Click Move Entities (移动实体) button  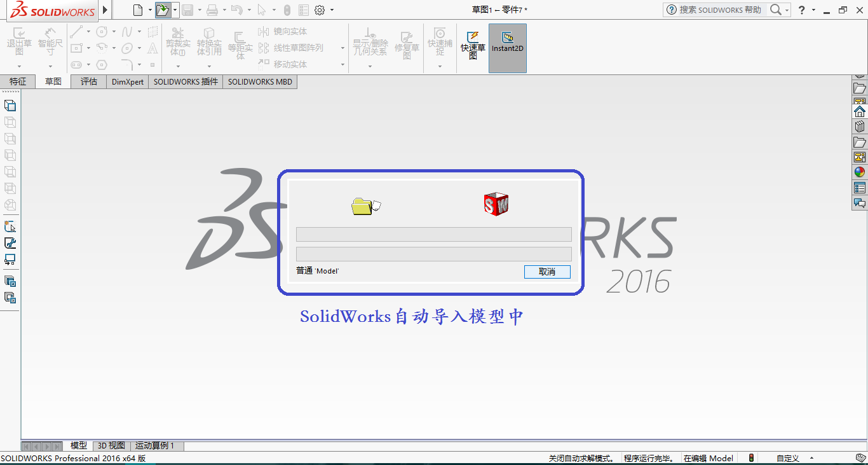pyautogui.click(x=283, y=64)
